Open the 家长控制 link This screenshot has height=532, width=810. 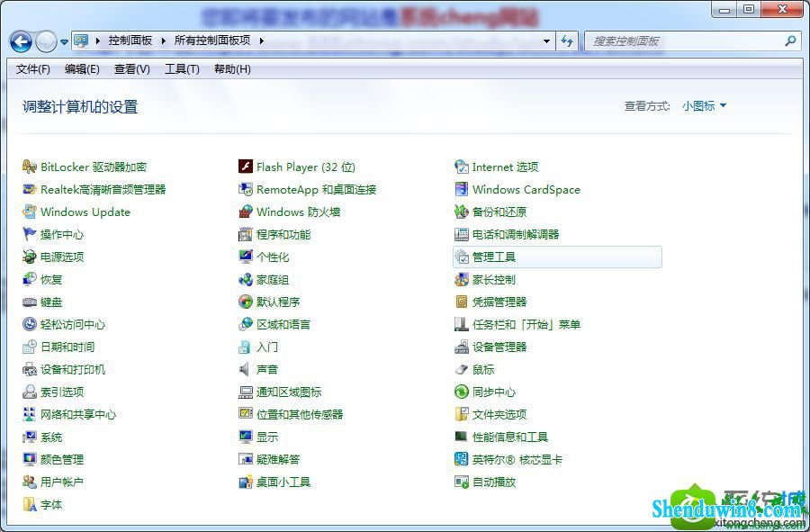494,279
